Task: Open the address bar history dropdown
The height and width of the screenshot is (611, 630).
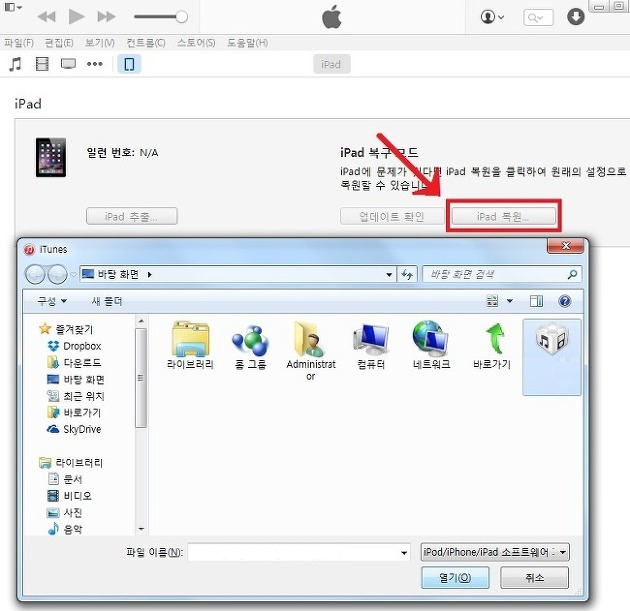Action: tap(389, 275)
